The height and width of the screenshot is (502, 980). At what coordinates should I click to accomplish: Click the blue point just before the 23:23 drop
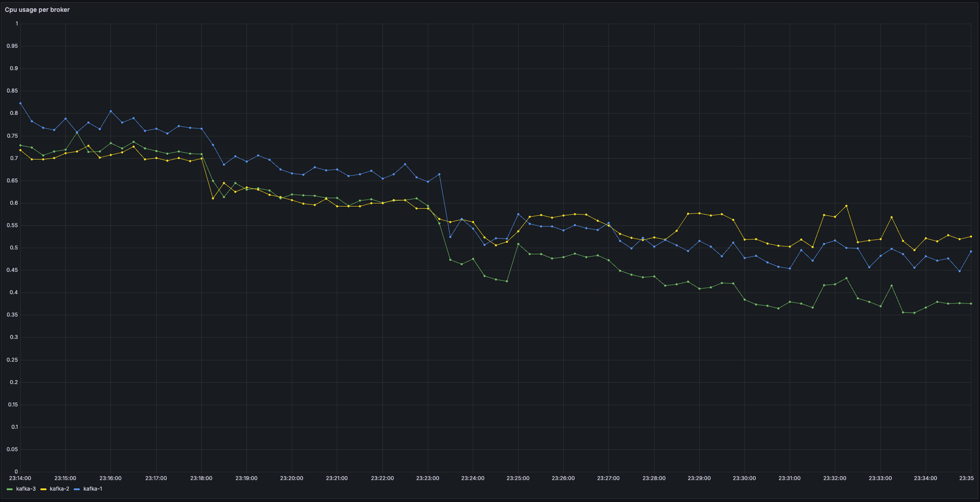439,174
